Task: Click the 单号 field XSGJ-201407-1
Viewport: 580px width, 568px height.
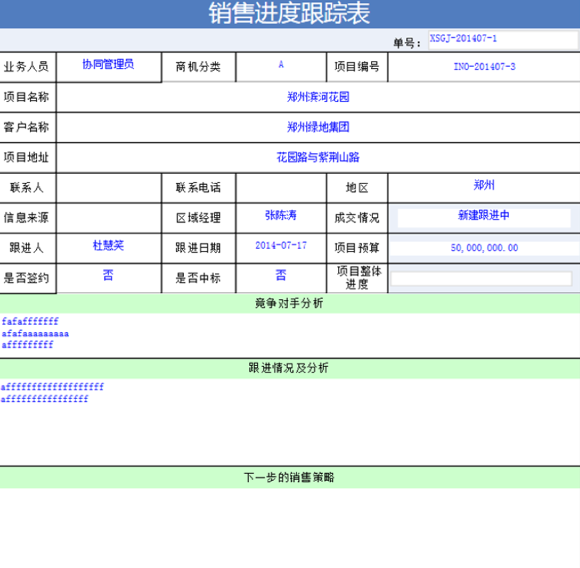Action: 503,40
